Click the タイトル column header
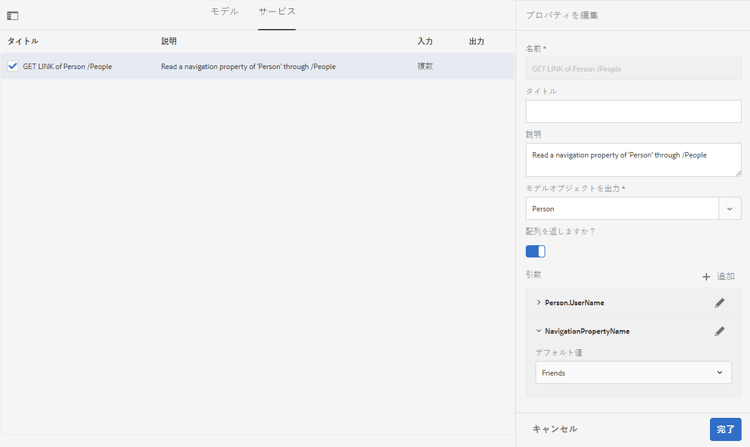The image size is (750, 447). (x=23, y=41)
